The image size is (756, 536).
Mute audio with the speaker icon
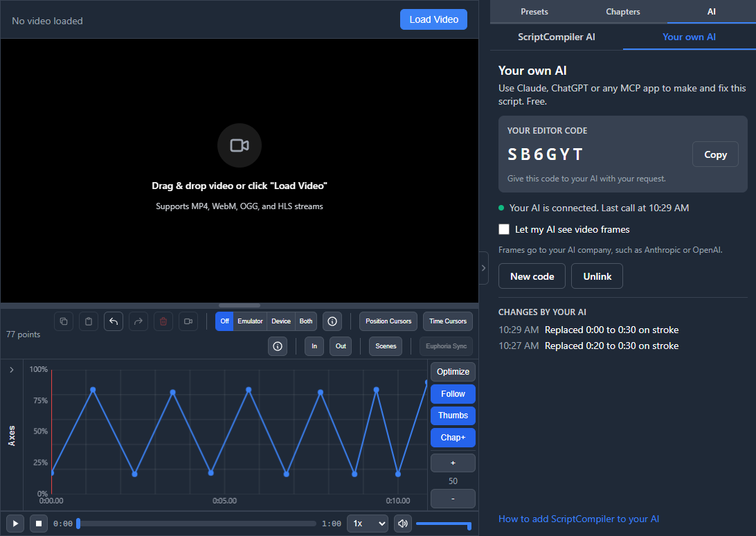point(403,524)
